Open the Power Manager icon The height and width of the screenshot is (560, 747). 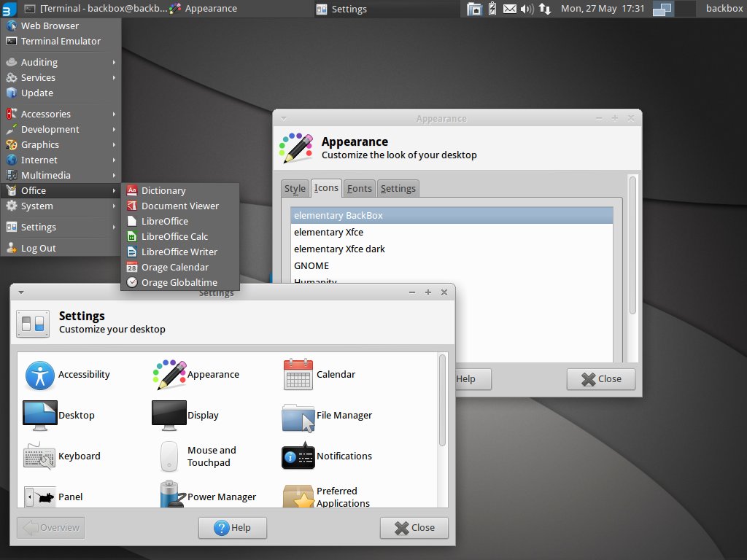(172, 494)
